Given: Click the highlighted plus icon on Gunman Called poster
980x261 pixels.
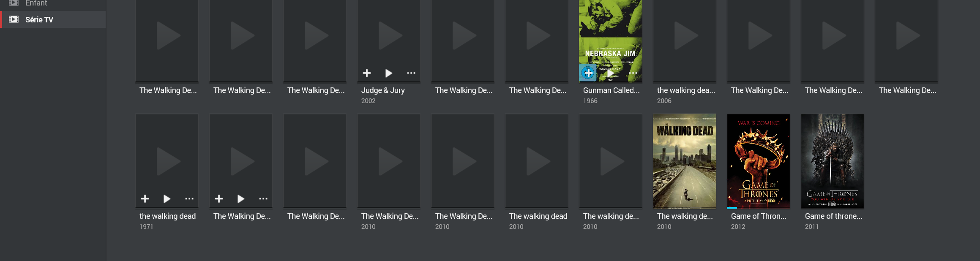Looking at the screenshot, I should (588, 73).
